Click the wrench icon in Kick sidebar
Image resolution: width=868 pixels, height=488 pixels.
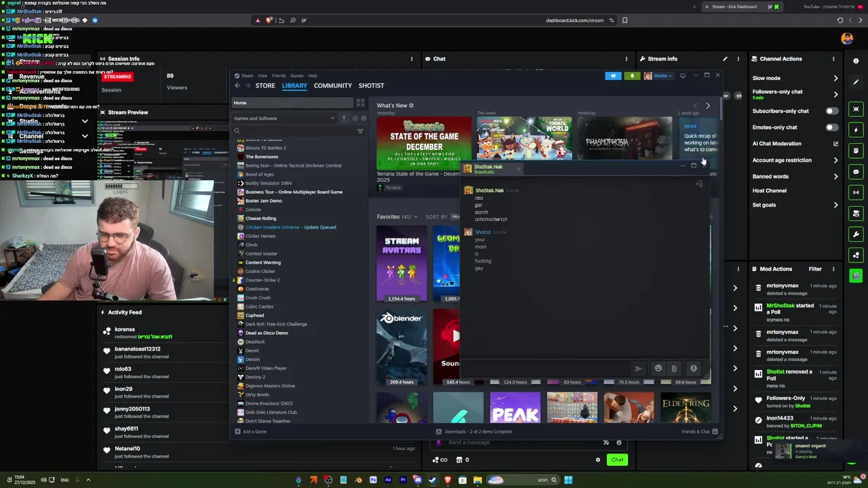pyautogui.click(x=856, y=235)
